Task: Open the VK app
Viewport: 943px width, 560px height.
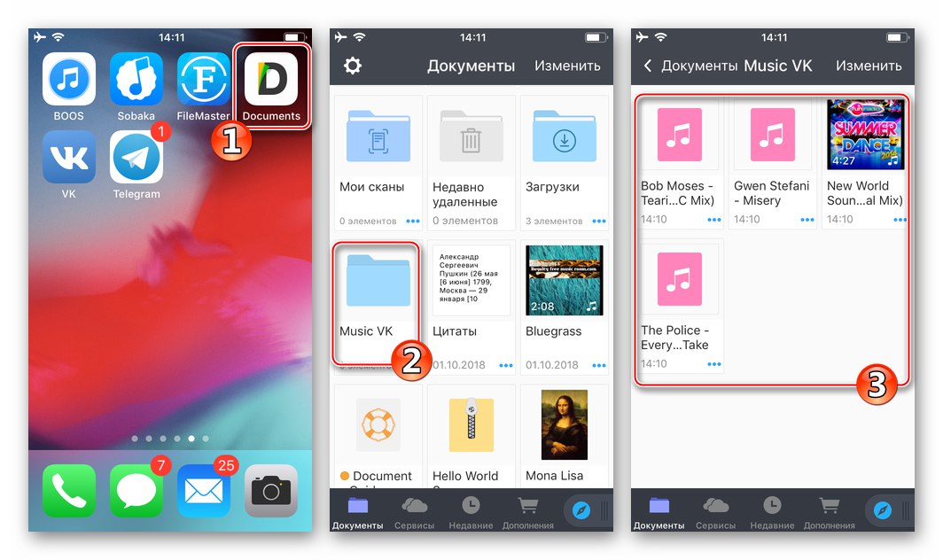Action: click(68, 157)
